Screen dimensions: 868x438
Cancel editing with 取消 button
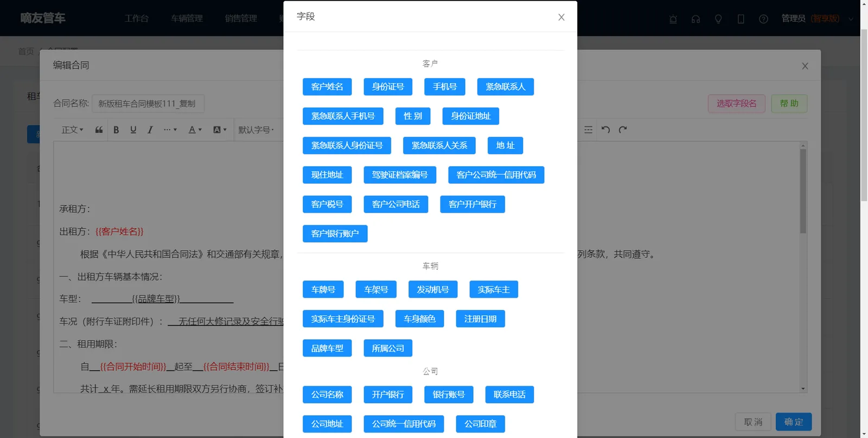[753, 422]
